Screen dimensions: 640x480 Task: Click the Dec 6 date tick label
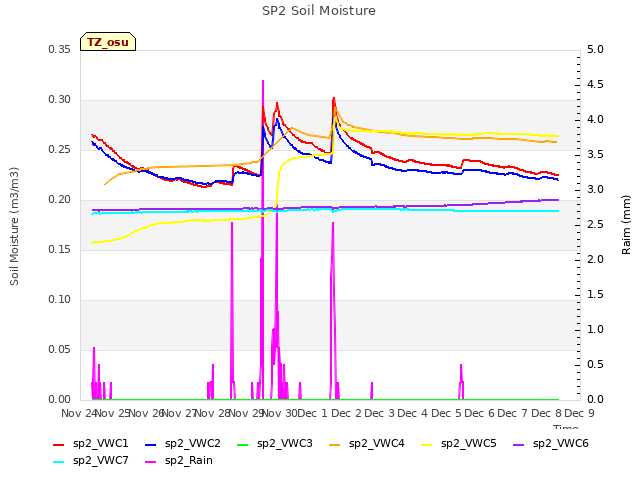pos(480,413)
